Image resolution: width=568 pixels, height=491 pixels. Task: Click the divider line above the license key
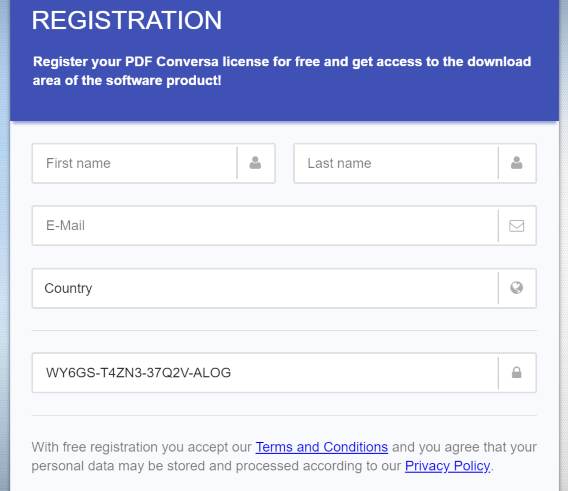click(x=284, y=330)
